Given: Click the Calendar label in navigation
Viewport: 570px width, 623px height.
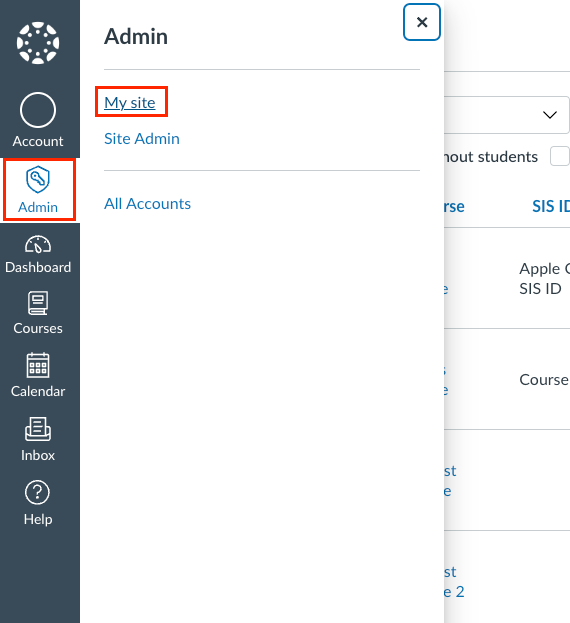Looking at the screenshot, I should (38, 391).
